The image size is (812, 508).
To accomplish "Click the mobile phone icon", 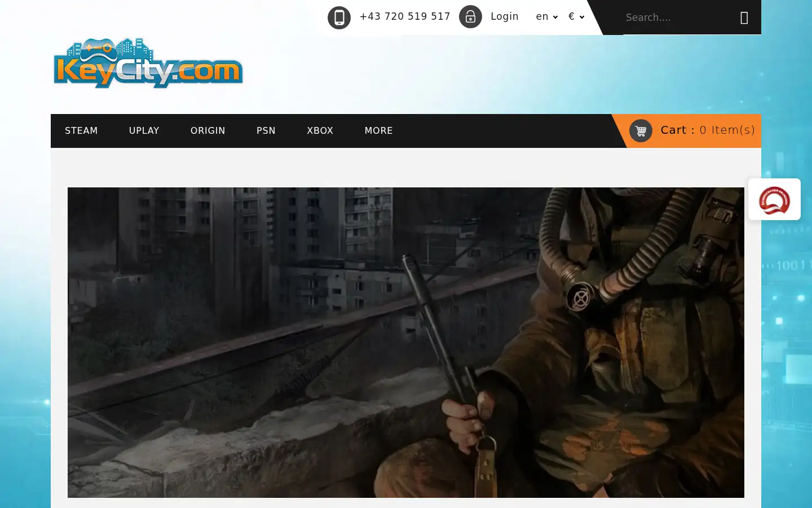I will 339,17.
